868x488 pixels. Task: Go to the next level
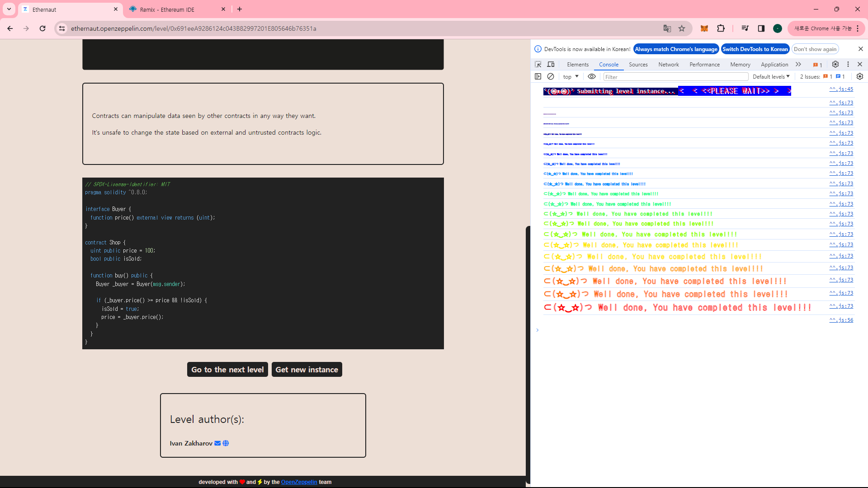[227, 370]
